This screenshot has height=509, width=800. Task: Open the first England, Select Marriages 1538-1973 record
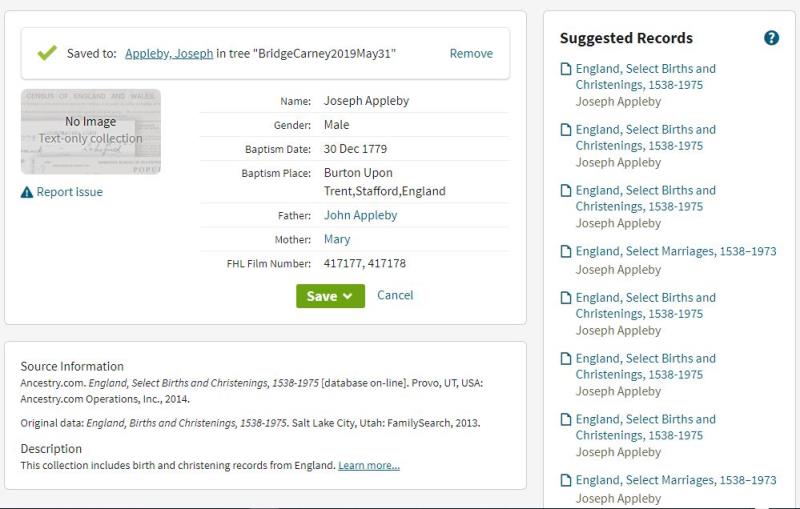(x=676, y=251)
